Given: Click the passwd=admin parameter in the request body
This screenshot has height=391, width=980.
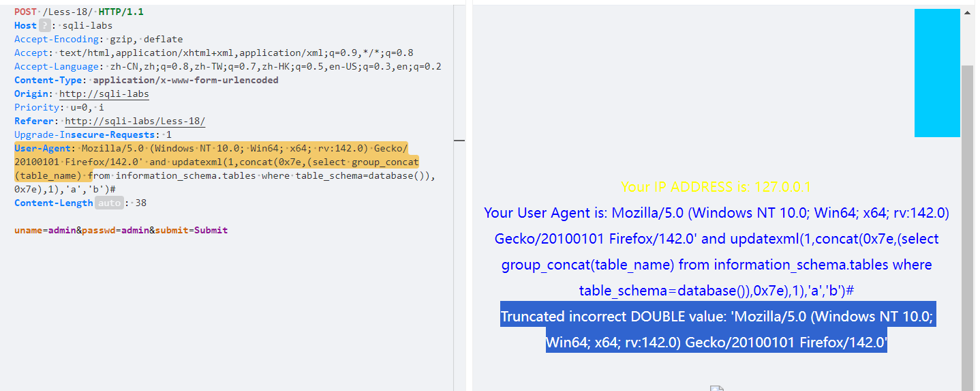Looking at the screenshot, I should tap(115, 230).
